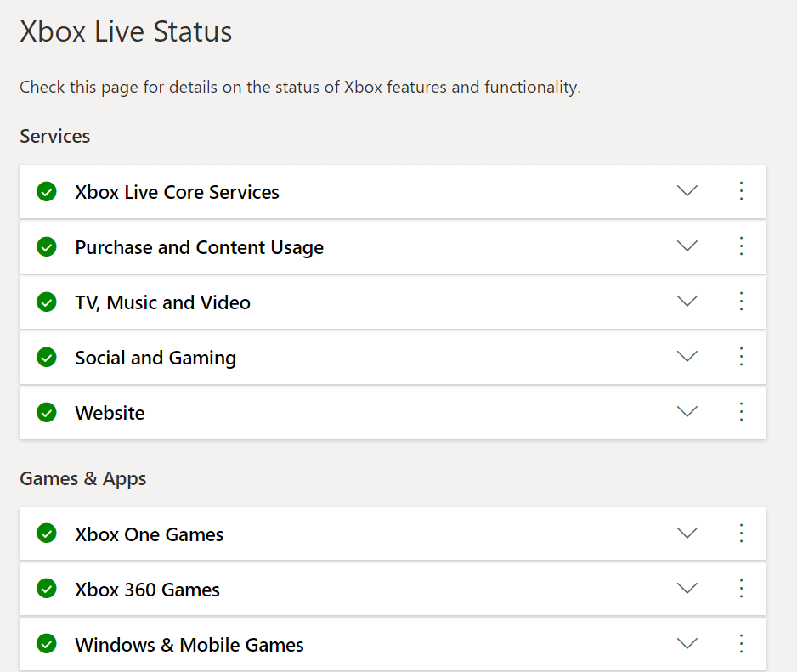Image resolution: width=797 pixels, height=672 pixels.
Task: Expand the Xbox Live Core Services details
Action: (687, 191)
